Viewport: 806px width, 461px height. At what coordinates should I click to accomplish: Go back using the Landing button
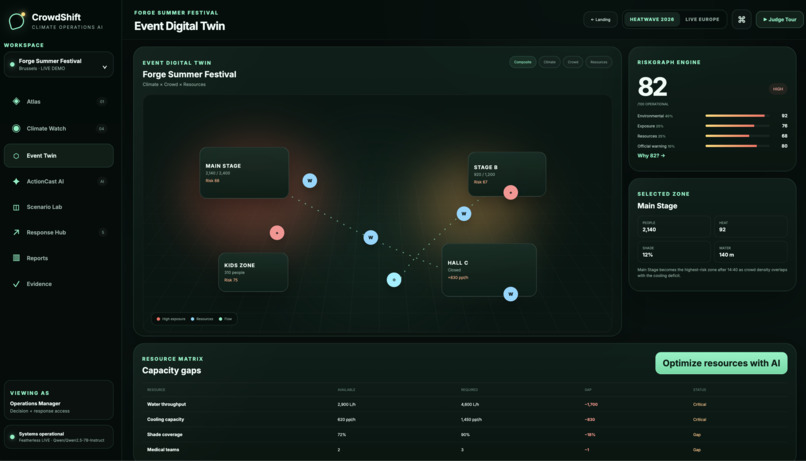coord(600,20)
